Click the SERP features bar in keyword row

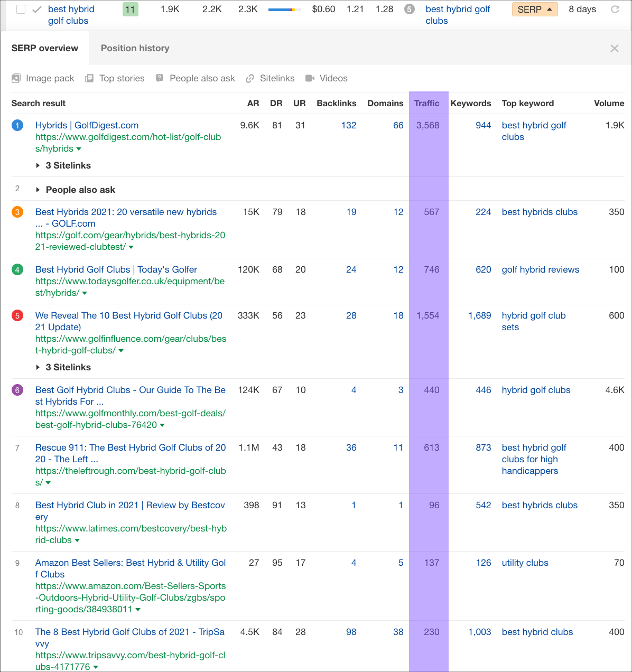pyautogui.click(x=284, y=10)
